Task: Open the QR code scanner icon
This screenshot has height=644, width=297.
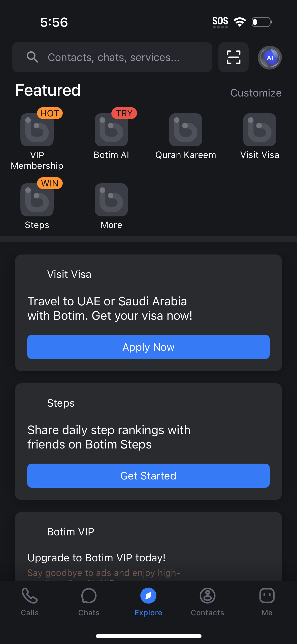Action: [x=233, y=57]
